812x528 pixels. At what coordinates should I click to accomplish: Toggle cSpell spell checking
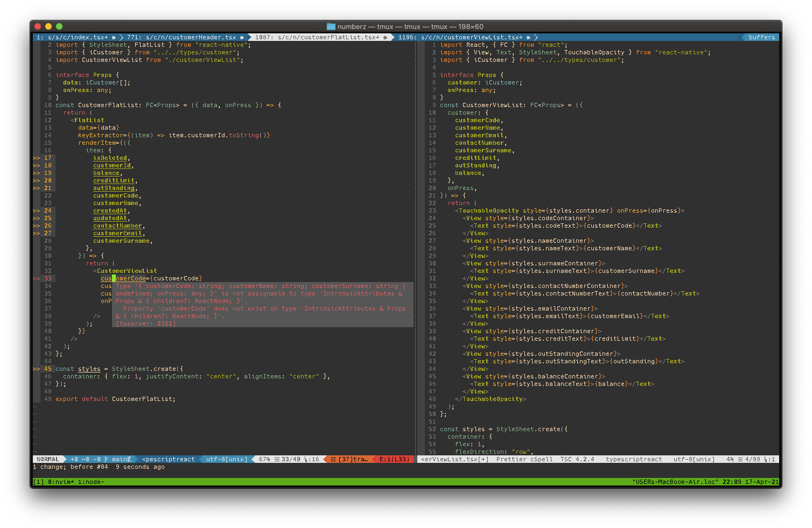(x=542, y=459)
